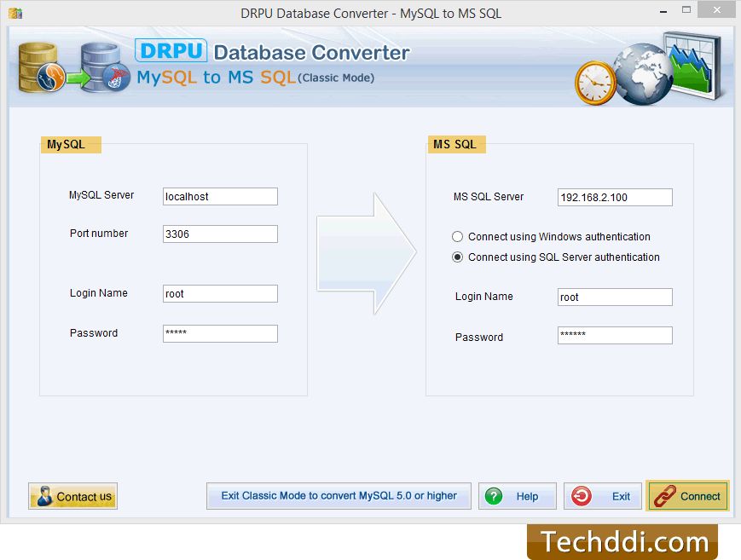Focus the MySQL Server localhost field
Image resolution: width=741 pixels, height=560 pixels.
click(x=220, y=197)
